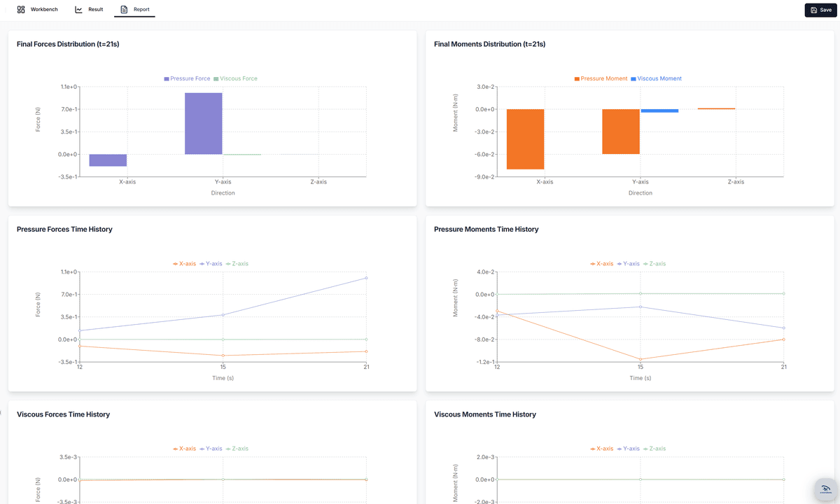
Task: Click the X-axis Pressure Moment orange bar
Action: 525,139
